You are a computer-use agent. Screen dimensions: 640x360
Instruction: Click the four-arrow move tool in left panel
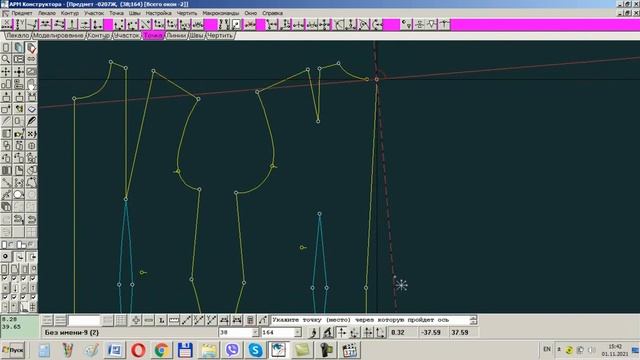6,72
